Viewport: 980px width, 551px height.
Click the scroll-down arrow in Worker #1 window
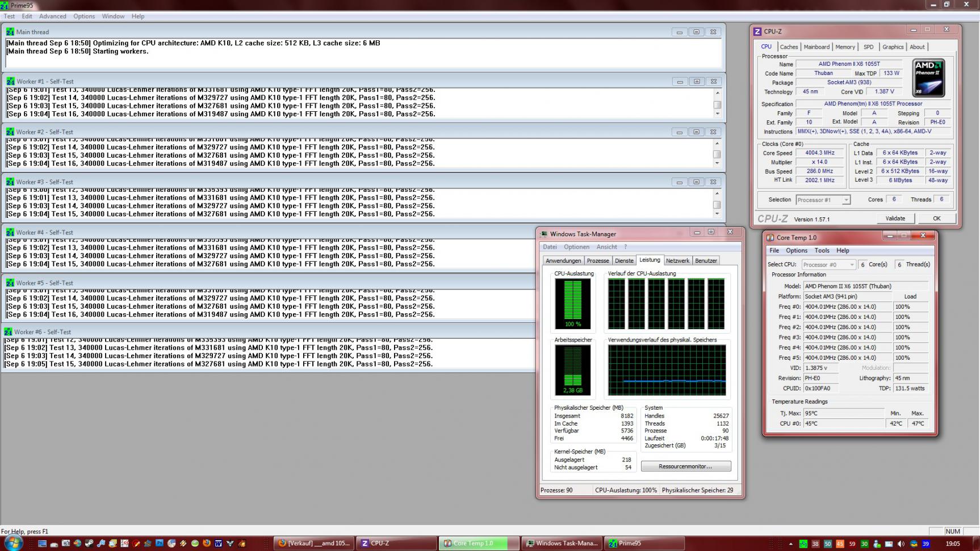tap(717, 114)
